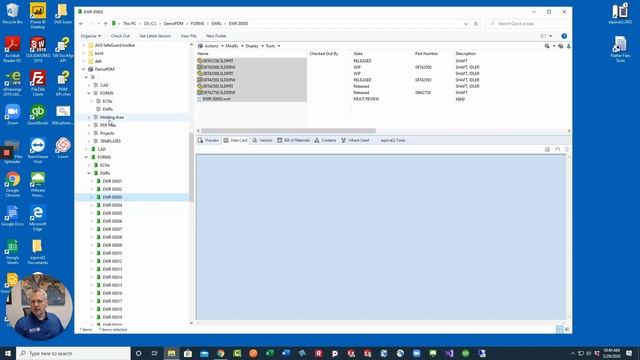Open Google Chrome desktop shortcut
The image size is (640, 360).
12,184
